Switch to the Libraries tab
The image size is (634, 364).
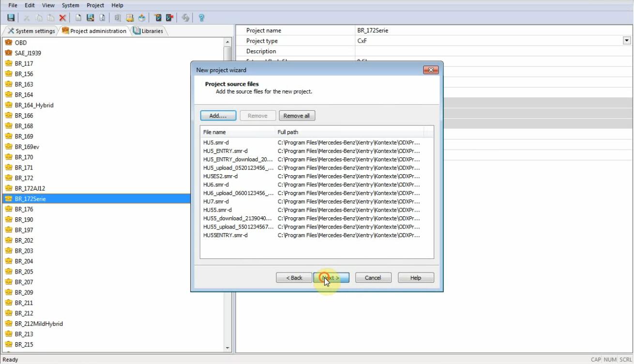coord(149,31)
